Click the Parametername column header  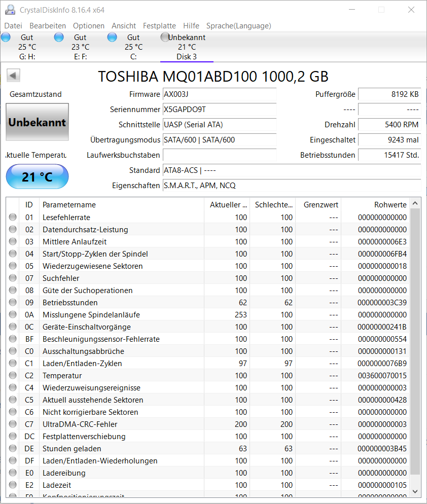(x=122, y=205)
